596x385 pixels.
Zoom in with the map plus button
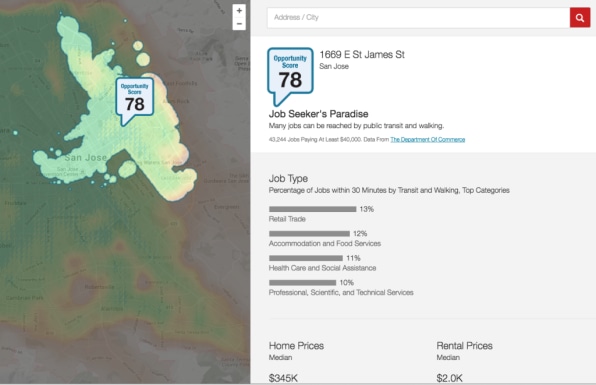pos(239,11)
